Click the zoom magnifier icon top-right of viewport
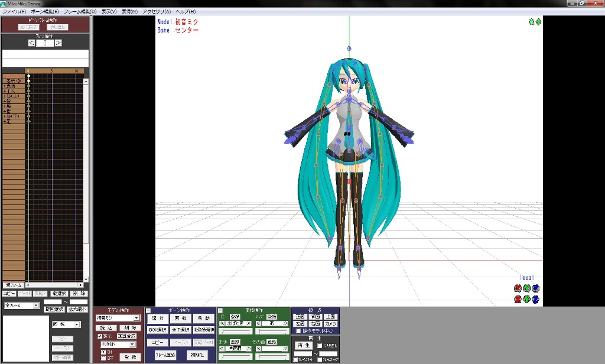The image size is (605, 364). click(532, 22)
